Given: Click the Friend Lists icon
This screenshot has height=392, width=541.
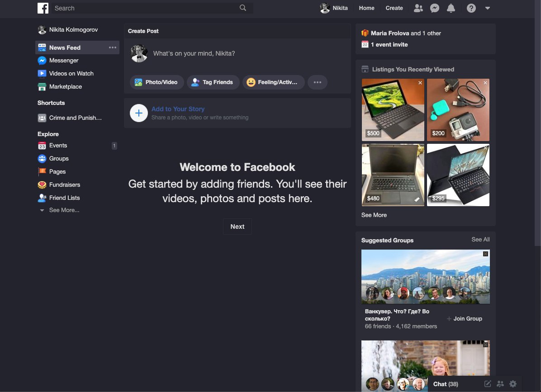Looking at the screenshot, I should tap(42, 198).
